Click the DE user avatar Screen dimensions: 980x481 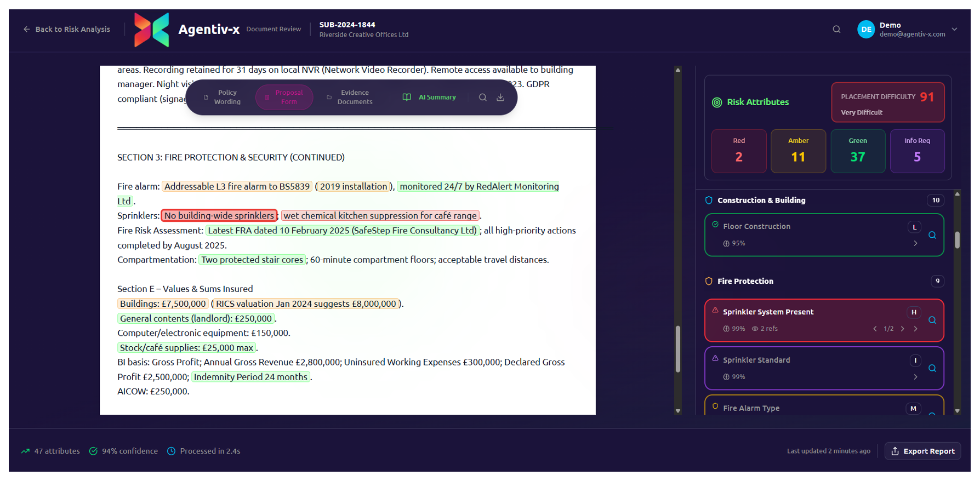click(866, 30)
